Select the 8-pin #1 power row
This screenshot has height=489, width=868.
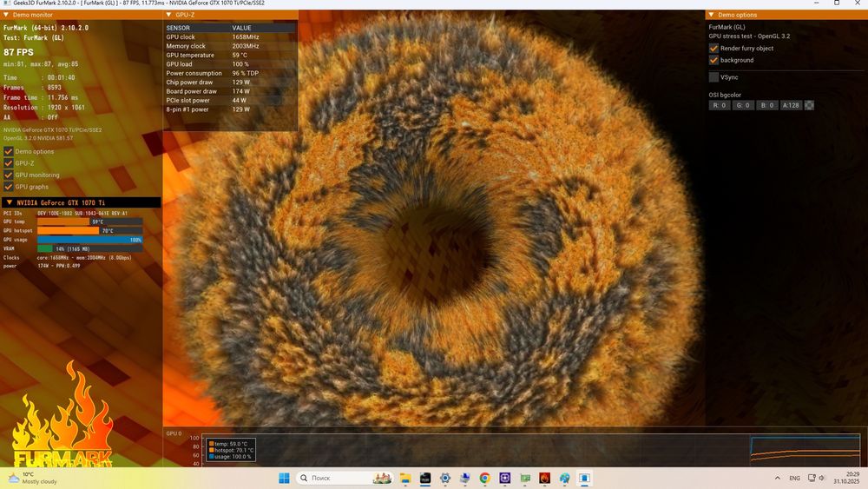pos(230,109)
